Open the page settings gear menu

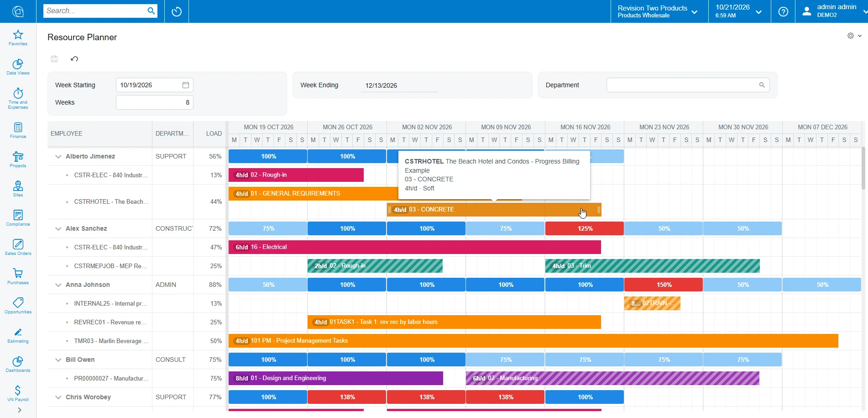854,36
